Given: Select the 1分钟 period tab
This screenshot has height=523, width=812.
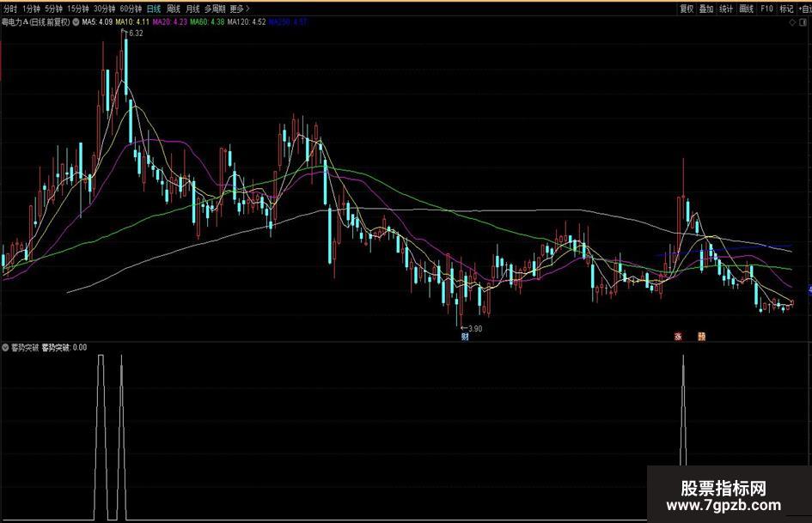Looking at the screenshot, I should pyautogui.click(x=31, y=9).
